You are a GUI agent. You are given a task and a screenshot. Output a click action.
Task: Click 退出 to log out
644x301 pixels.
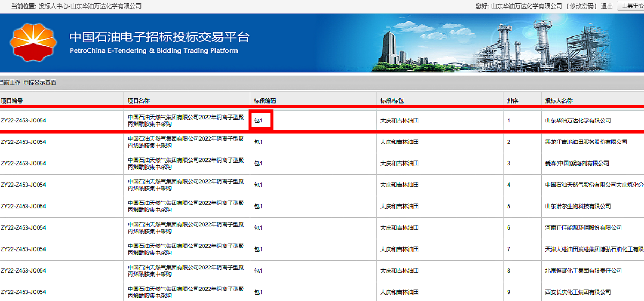(x=607, y=6)
